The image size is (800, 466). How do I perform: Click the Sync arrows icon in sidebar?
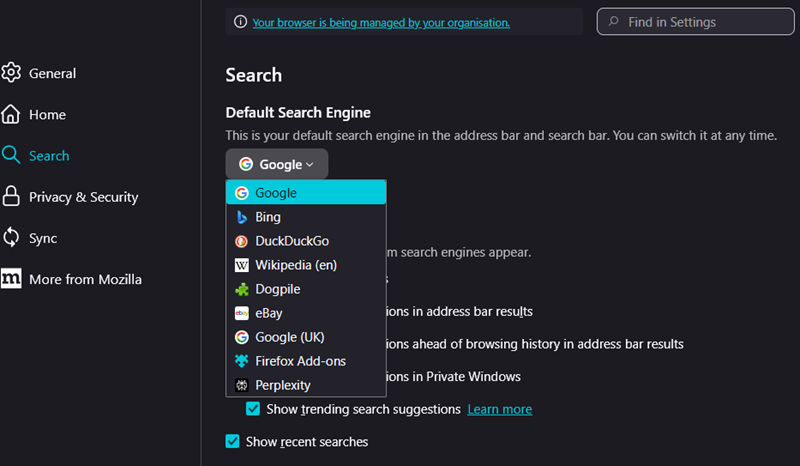pos(12,238)
